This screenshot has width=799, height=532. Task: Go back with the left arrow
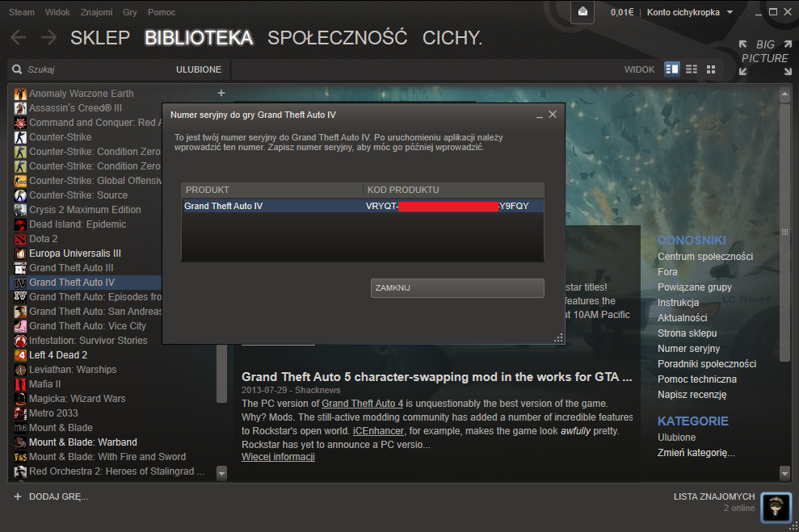pyautogui.click(x=19, y=37)
